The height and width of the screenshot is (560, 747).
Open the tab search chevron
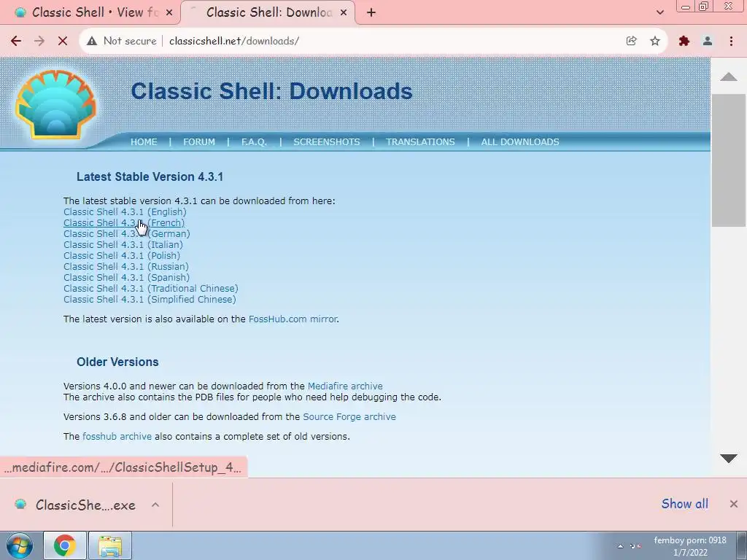click(x=659, y=12)
